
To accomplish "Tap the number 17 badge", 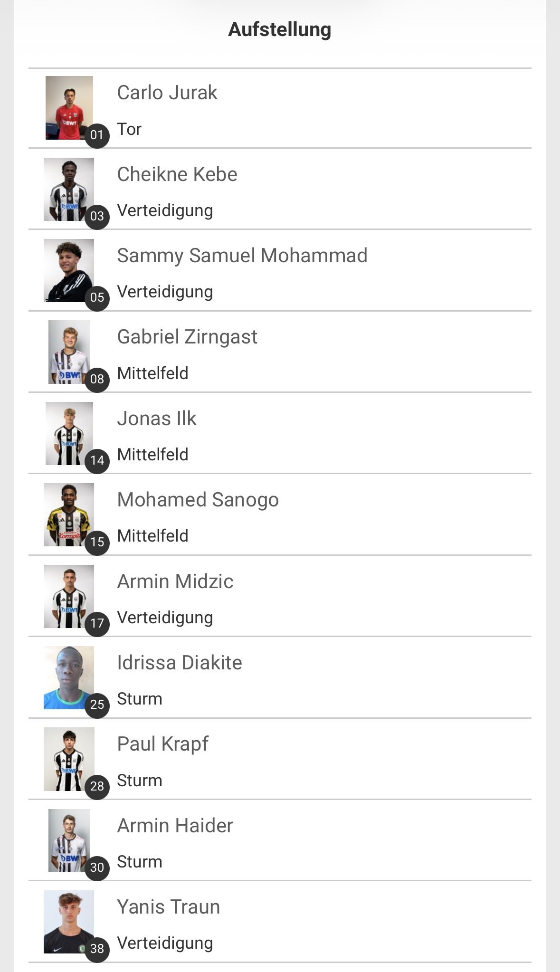I will coord(97,623).
